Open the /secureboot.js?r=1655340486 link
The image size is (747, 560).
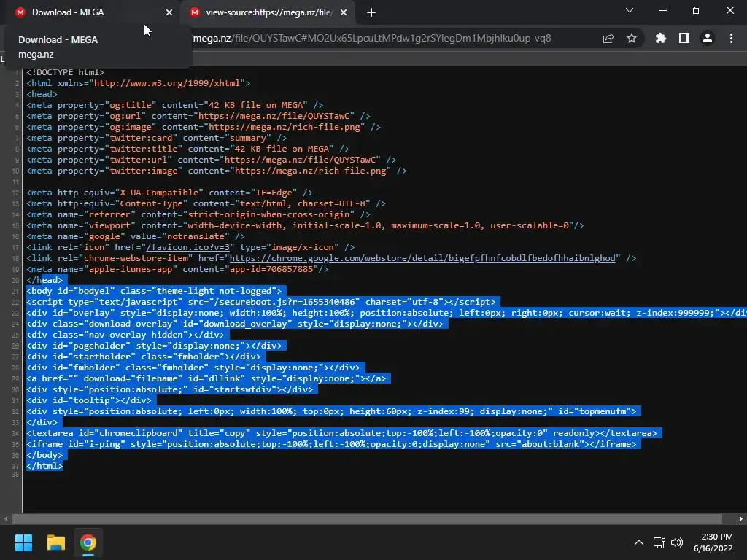click(x=285, y=302)
